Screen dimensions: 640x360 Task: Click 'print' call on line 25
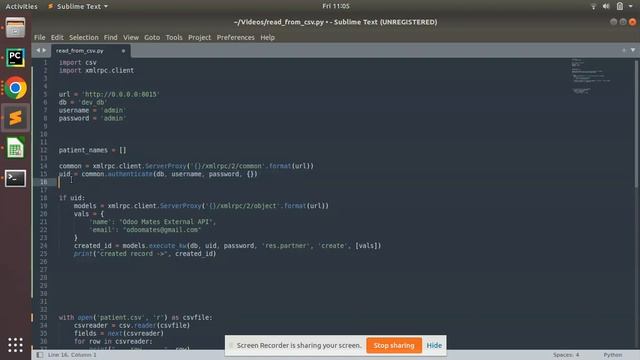(83, 253)
